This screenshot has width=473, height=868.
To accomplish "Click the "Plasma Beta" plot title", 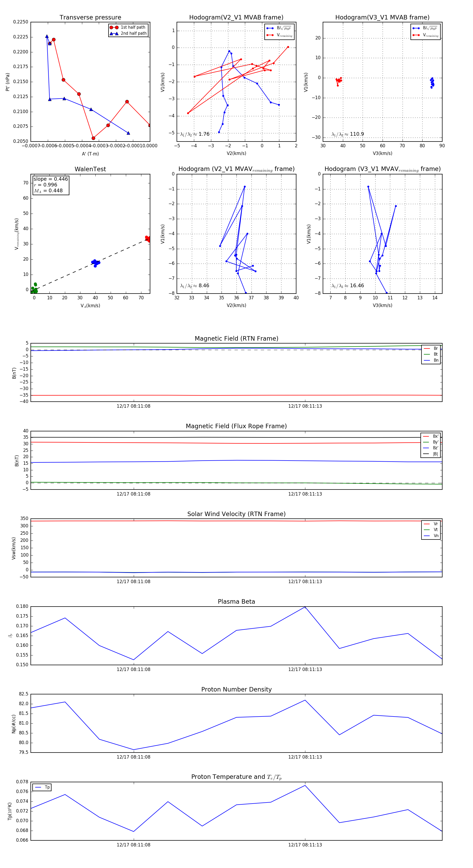I will pos(236,602).
